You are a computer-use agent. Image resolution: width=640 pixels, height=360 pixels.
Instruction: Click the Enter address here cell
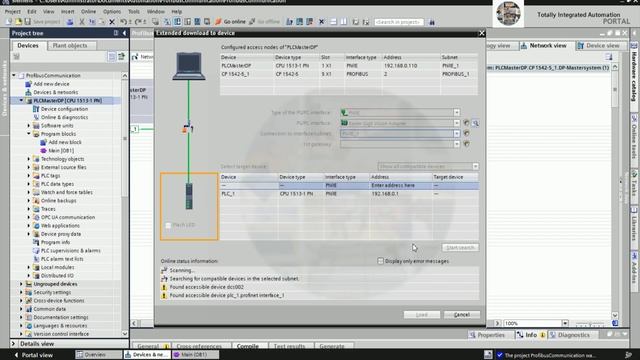[400, 185]
